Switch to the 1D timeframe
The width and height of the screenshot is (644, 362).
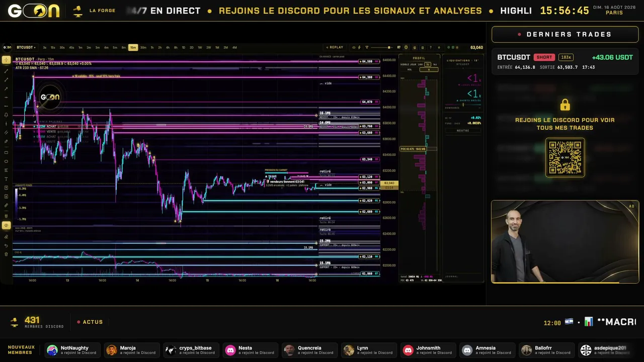183,47
